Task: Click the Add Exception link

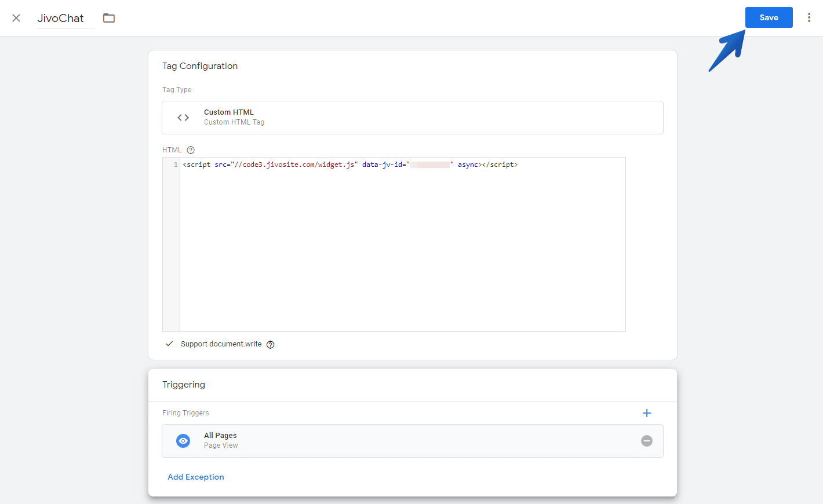Action: (x=195, y=476)
